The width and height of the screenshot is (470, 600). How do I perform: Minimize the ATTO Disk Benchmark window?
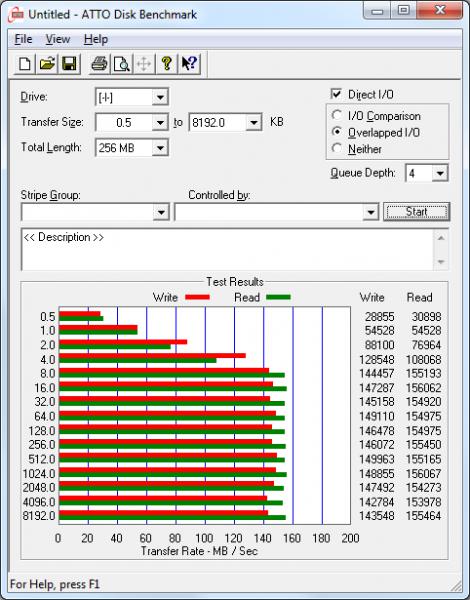pyautogui.click(x=377, y=10)
